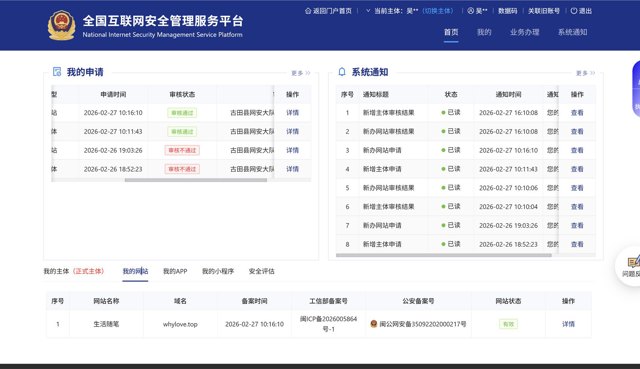Click the user avatar icon beside 吴**

click(471, 11)
